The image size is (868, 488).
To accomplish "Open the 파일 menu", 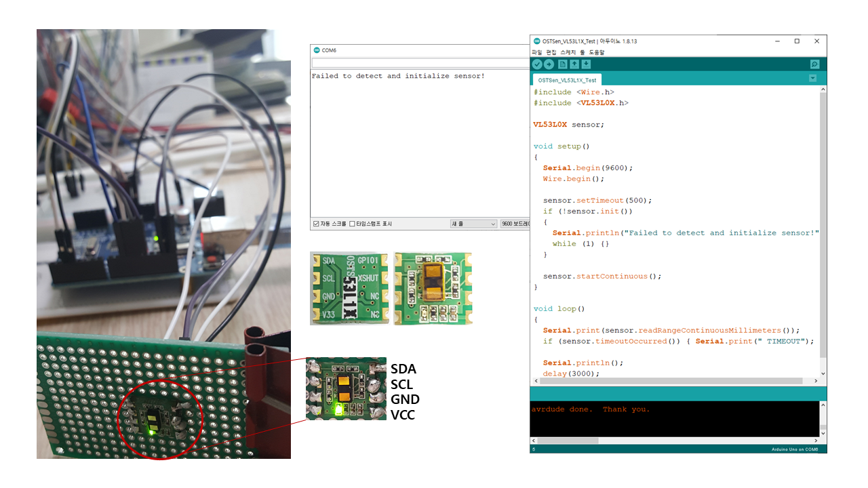I will [536, 52].
